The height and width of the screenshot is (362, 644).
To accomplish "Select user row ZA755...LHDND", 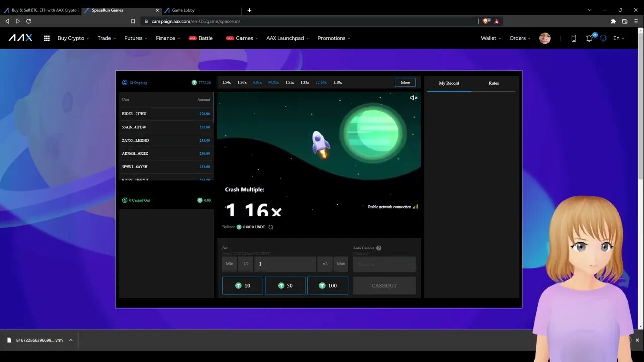I will (x=166, y=140).
